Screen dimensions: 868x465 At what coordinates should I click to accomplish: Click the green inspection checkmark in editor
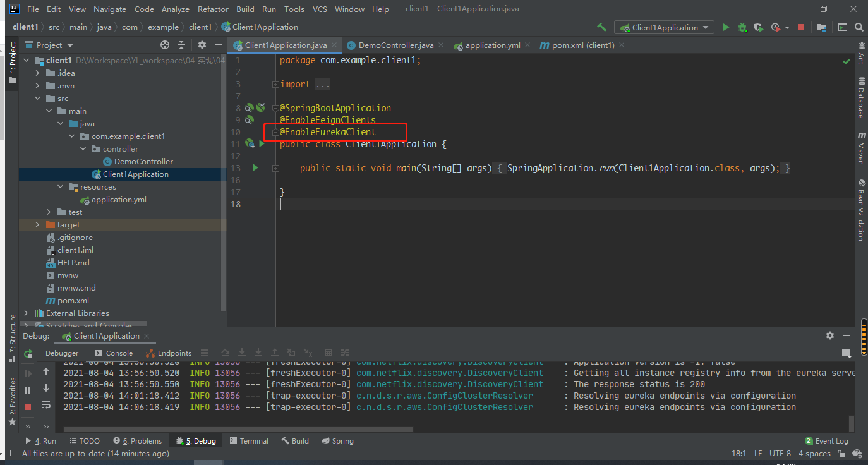[x=846, y=61]
